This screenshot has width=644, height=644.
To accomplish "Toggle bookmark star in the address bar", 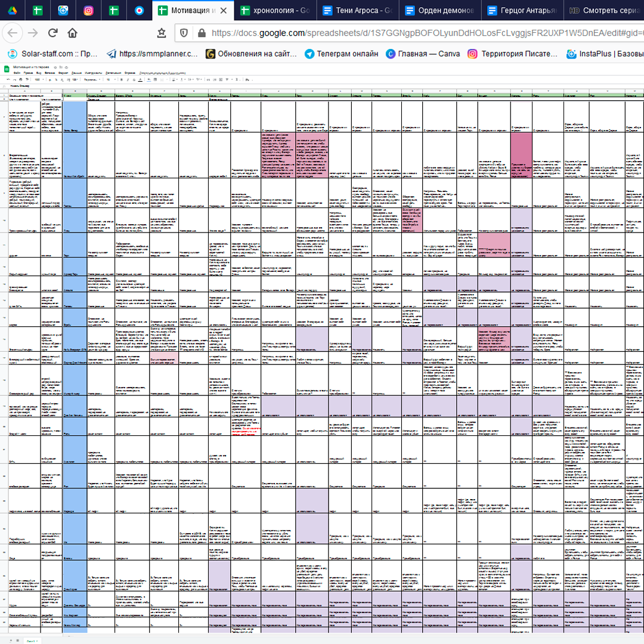I will coord(162,33).
